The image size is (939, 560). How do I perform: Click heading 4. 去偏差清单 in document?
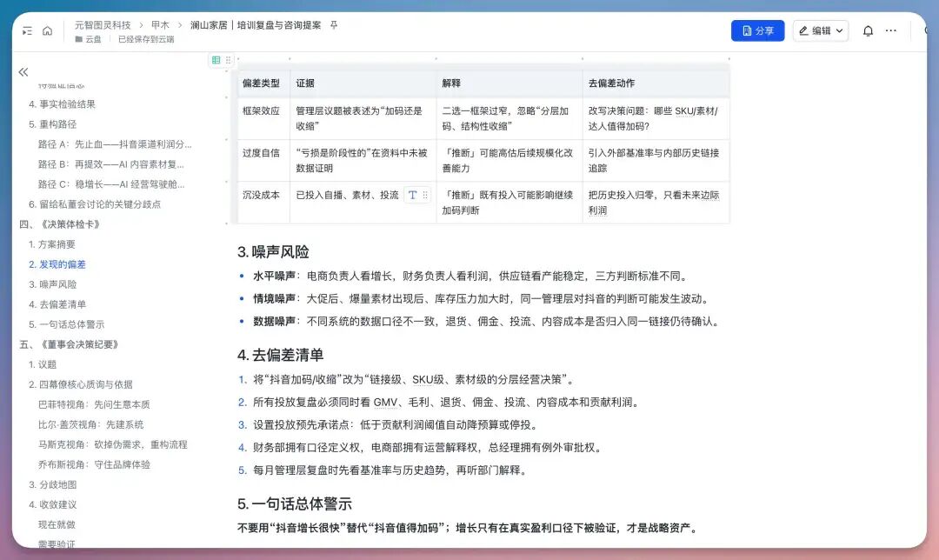(280, 355)
